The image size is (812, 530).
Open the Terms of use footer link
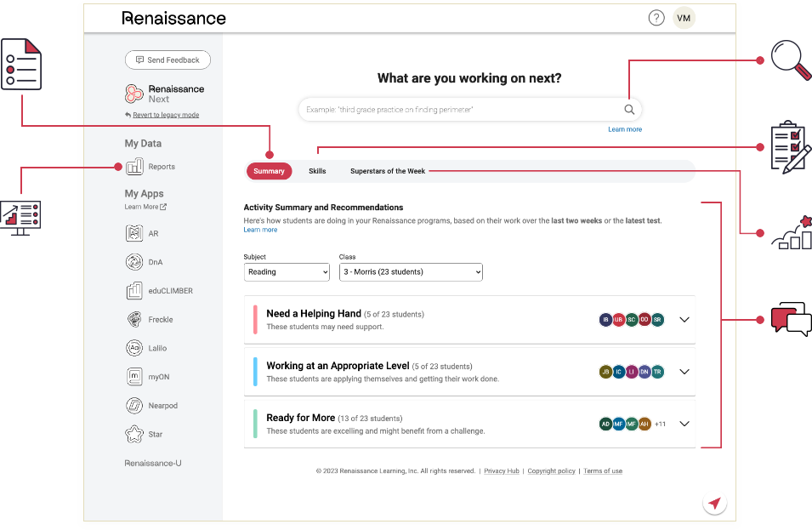(x=603, y=471)
